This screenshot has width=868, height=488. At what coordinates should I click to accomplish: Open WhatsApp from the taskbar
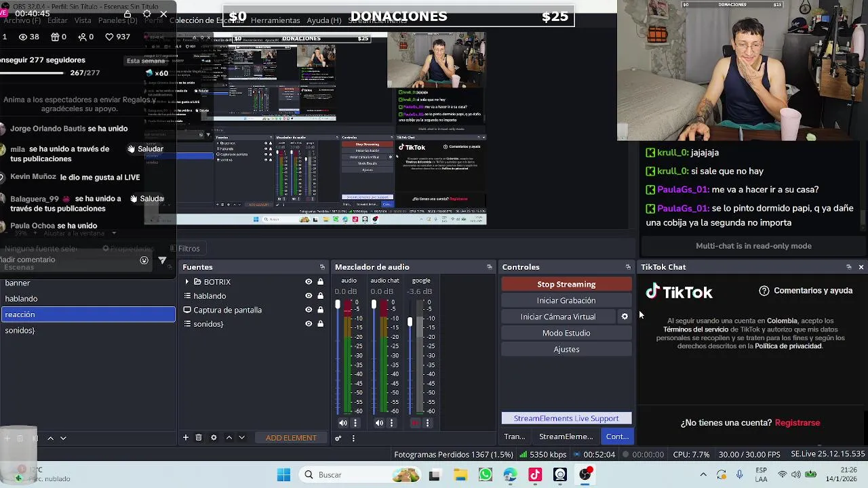tap(485, 475)
